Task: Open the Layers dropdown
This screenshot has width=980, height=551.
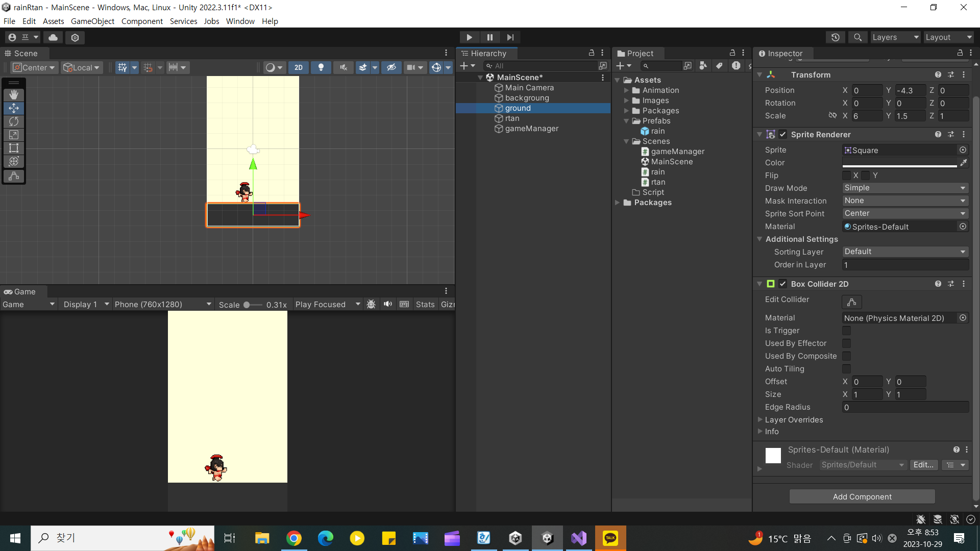Action: [895, 37]
